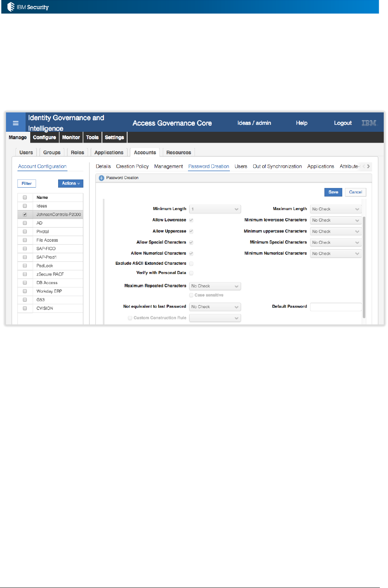Switch to the Applications top tab
The width and height of the screenshot is (388, 588).
pyautogui.click(x=109, y=152)
